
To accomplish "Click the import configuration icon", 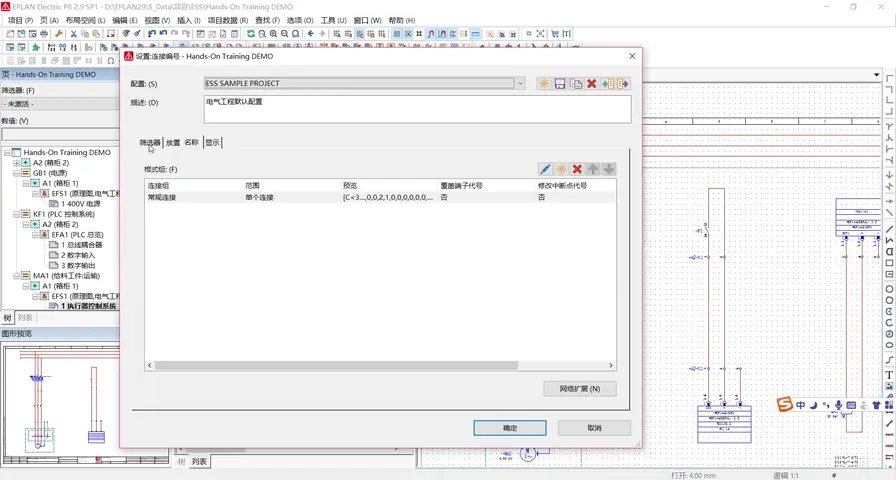I will click(607, 83).
